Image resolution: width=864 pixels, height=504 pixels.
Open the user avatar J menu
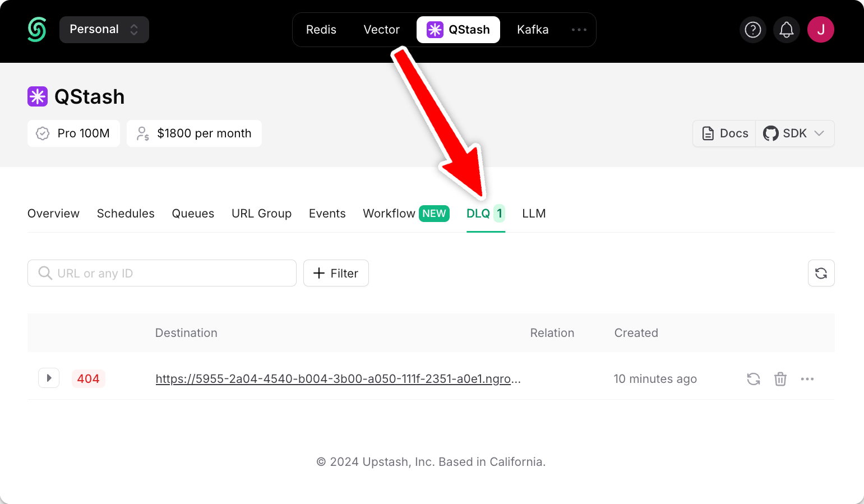coord(821,30)
